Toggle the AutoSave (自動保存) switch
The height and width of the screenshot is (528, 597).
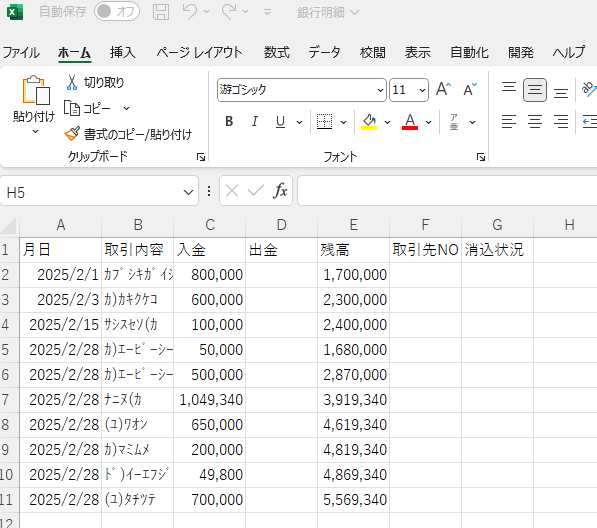click(117, 11)
